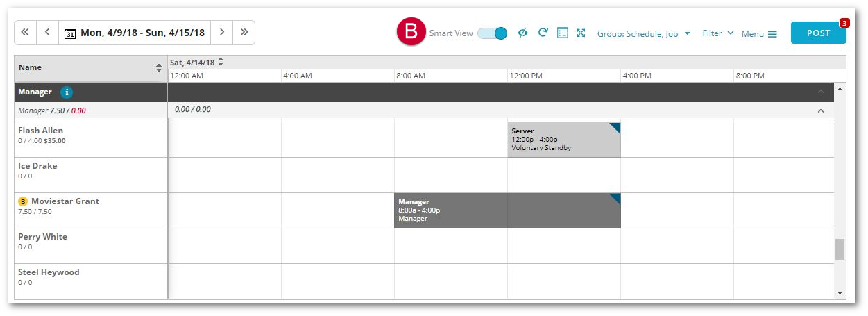Collapse the Manager group header chevron
Screen dimensions: 868x316
pos(821,92)
